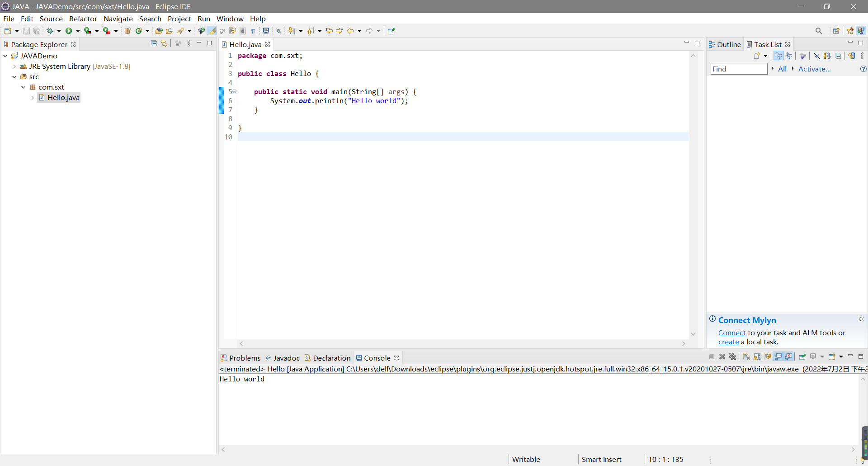The width and height of the screenshot is (868, 466).
Task: Fold main method using the collapse marker
Action: click(234, 91)
